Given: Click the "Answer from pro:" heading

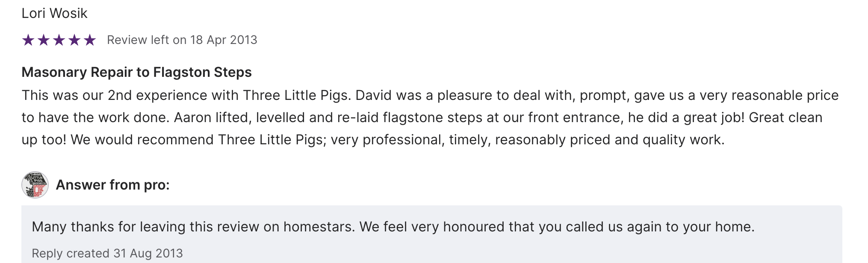Looking at the screenshot, I should pyautogui.click(x=113, y=185).
